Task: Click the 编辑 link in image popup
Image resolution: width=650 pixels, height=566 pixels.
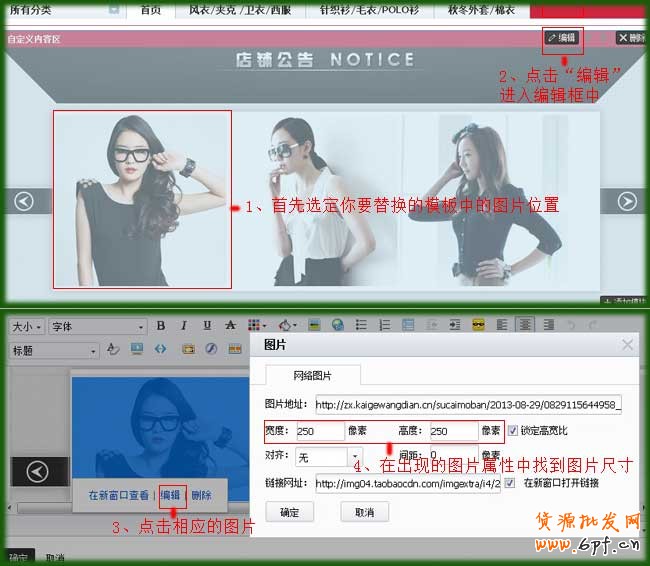Action: tap(170, 495)
